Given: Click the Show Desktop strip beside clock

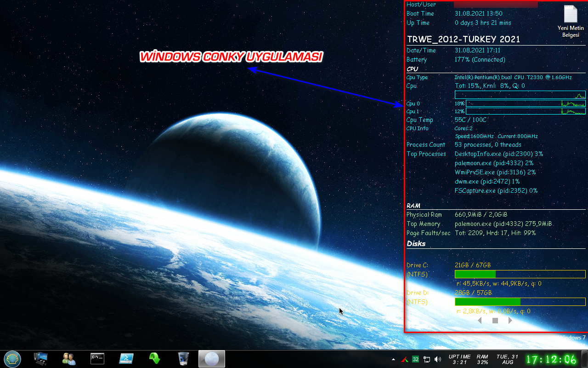Looking at the screenshot, I should pyautogui.click(x=584, y=359).
